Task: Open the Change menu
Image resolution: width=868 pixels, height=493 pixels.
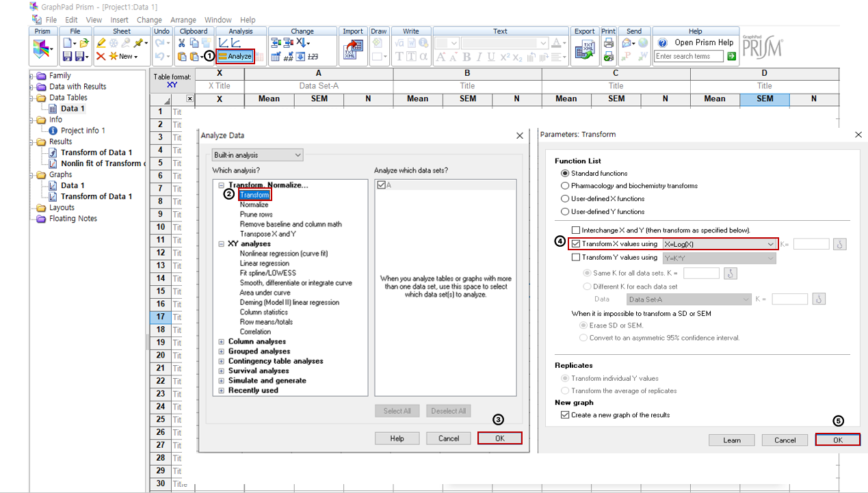Action: coord(149,20)
